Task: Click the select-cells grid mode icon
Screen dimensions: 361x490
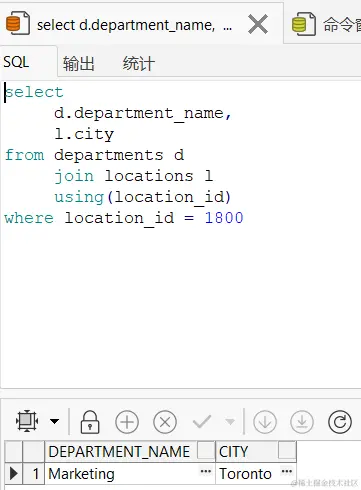Action: (x=27, y=421)
